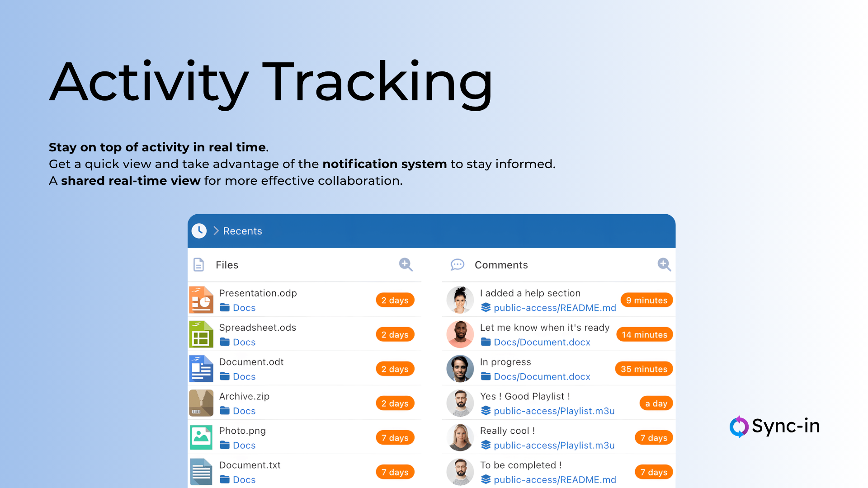Screen dimensions: 868x488
Task: Click the Presentation.odp file icon
Action: [x=201, y=300]
